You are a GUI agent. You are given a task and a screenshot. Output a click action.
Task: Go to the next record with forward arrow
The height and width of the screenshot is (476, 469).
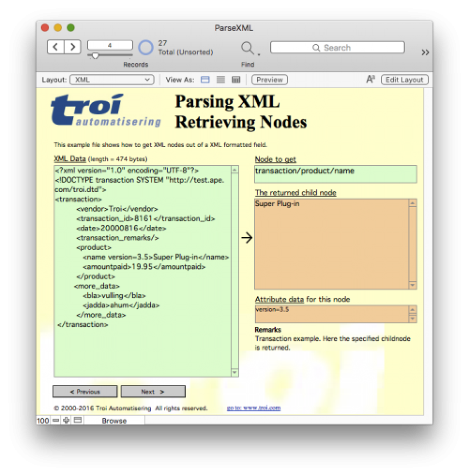coord(72,47)
